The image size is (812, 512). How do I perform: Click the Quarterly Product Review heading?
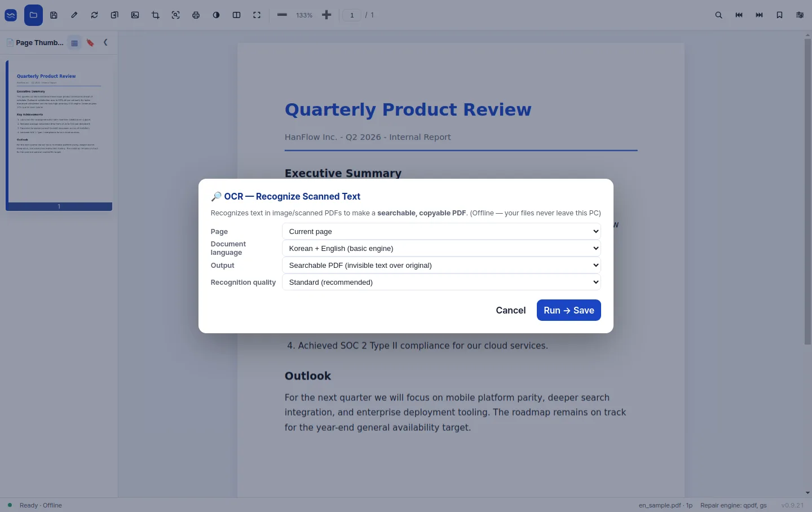point(408,109)
